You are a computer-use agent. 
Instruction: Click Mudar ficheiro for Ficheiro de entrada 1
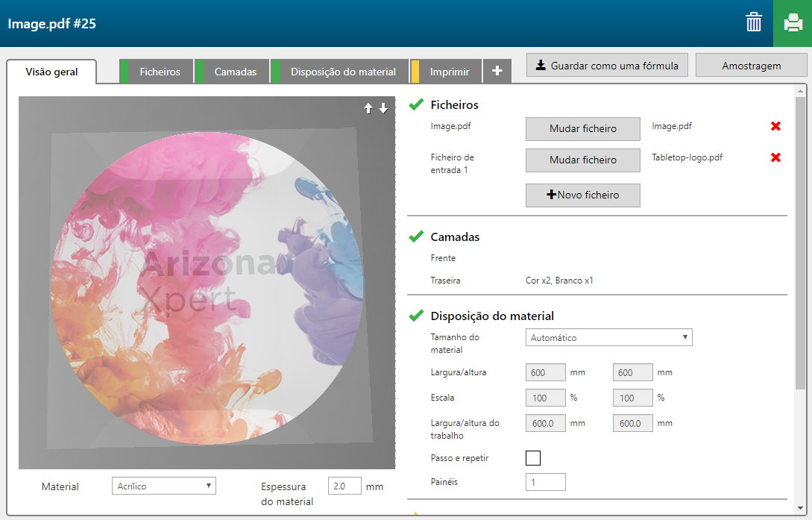582,160
